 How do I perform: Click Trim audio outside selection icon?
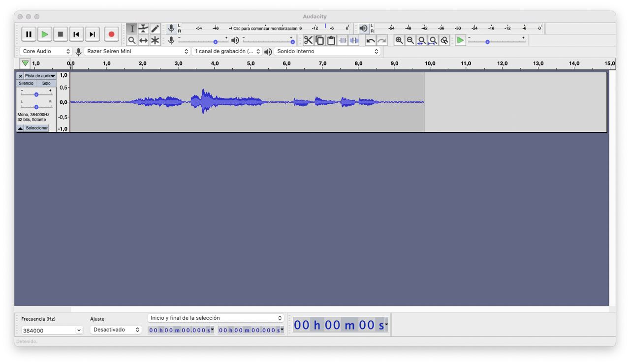(343, 40)
